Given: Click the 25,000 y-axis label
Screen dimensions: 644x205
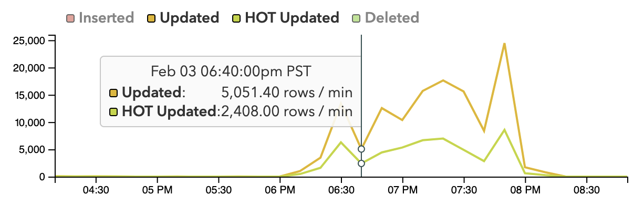Looking at the screenshot, I should (x=30, y=41).
